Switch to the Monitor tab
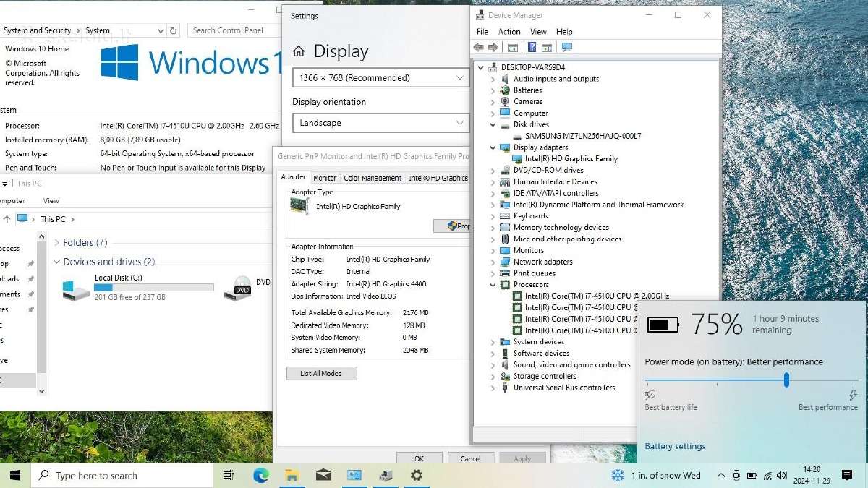This screenshot has width=868, height=488. click(325, 178)
